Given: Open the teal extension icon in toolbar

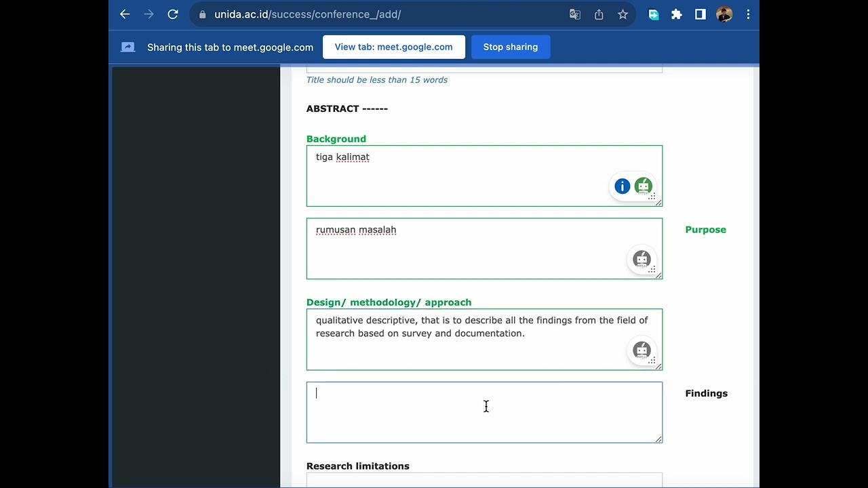Looking at the screenshot, I should coord(654,14).
